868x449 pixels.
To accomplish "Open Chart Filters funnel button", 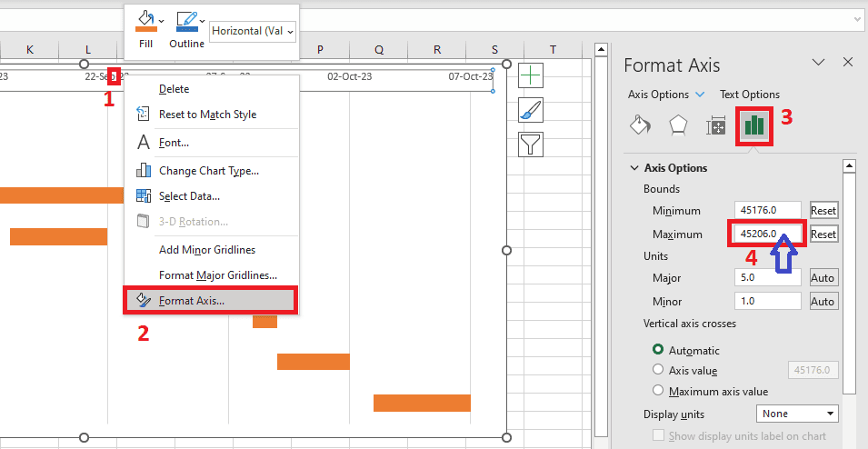I will [531, 144].
